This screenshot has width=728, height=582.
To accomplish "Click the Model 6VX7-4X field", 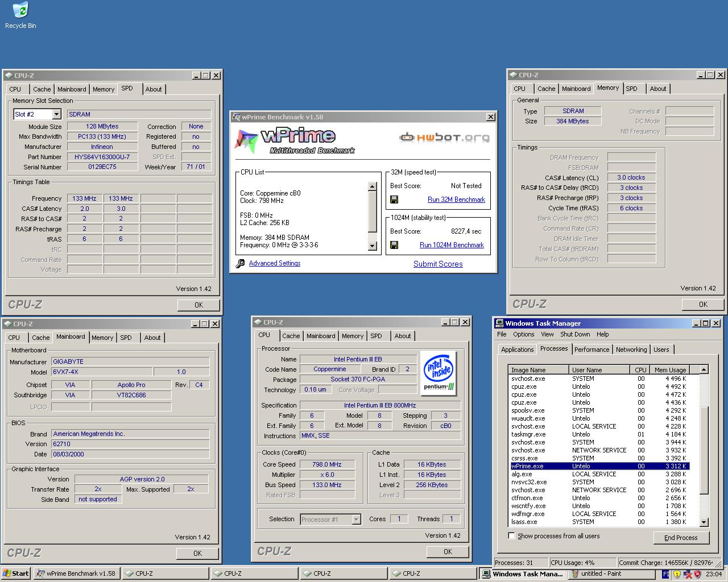I will pyautogui.click(x=102, y=372).
